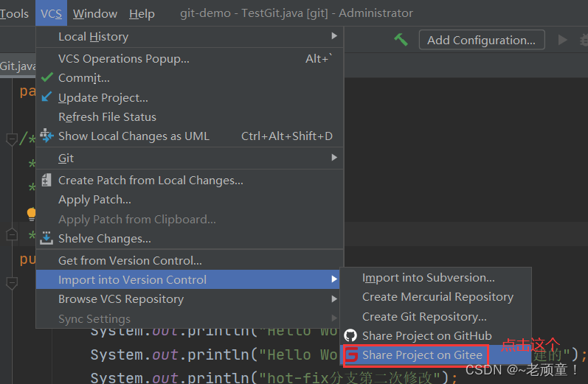Click the green hammer Build icon
588x384 pixels.
click(x=401, y=39)
